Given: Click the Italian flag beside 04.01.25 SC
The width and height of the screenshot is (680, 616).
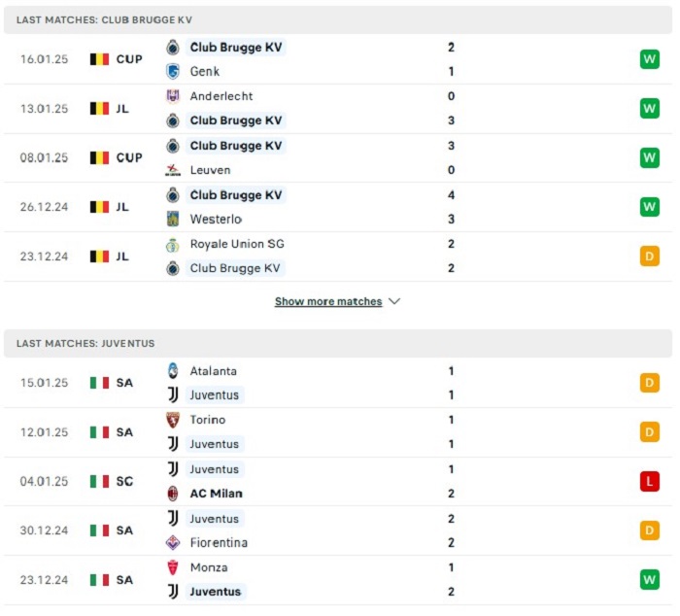Looking at the screenshot, I should click(x=99, y=481).
